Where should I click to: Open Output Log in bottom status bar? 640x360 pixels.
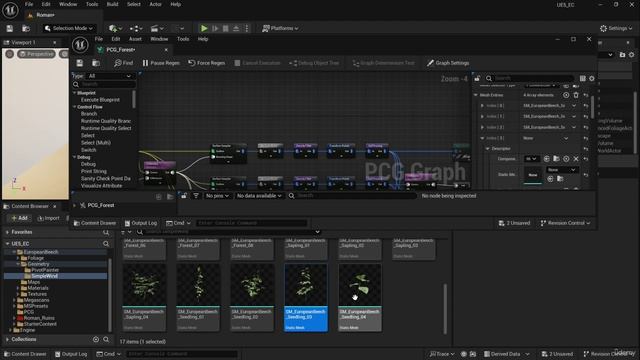(71, 354)
